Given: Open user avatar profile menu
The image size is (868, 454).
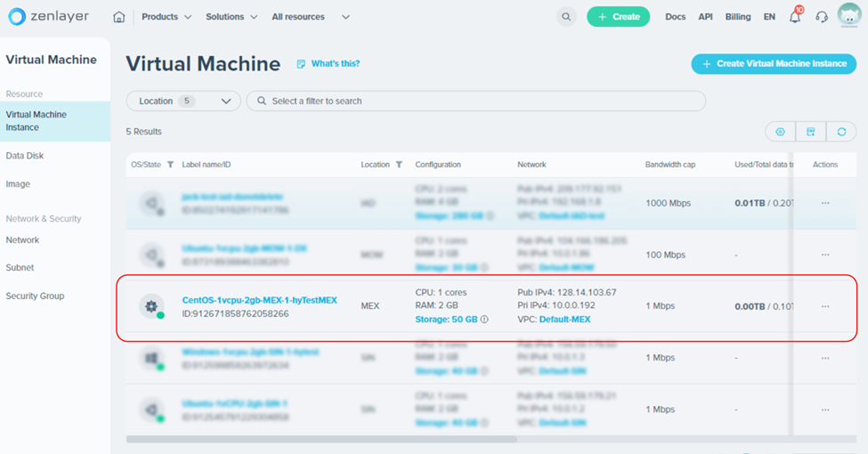Looking at the screenshot, I should pos(849,16).
